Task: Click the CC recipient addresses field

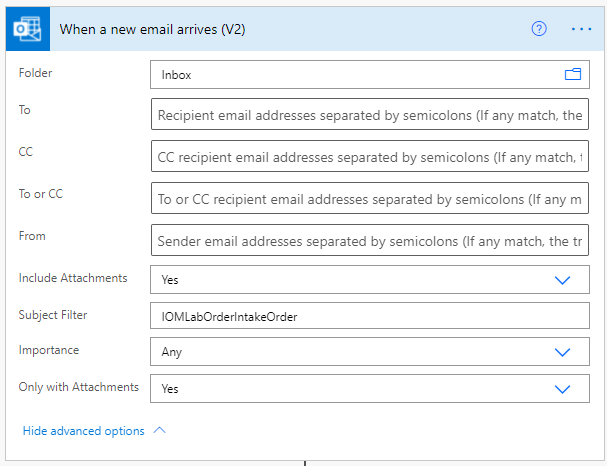Action: click(370, 156)
